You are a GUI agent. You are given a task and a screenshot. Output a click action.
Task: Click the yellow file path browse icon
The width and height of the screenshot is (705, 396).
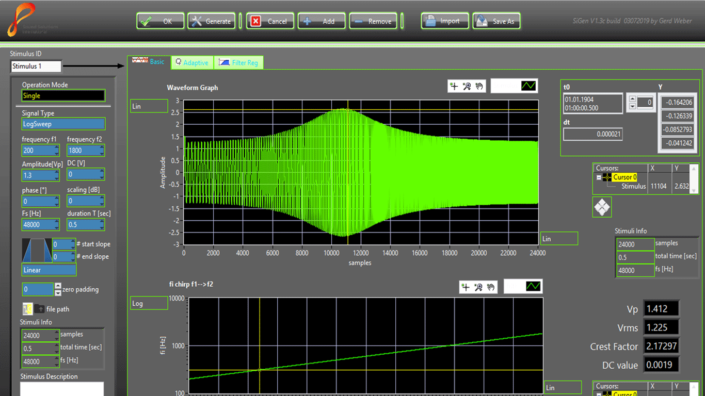point(27,309)
